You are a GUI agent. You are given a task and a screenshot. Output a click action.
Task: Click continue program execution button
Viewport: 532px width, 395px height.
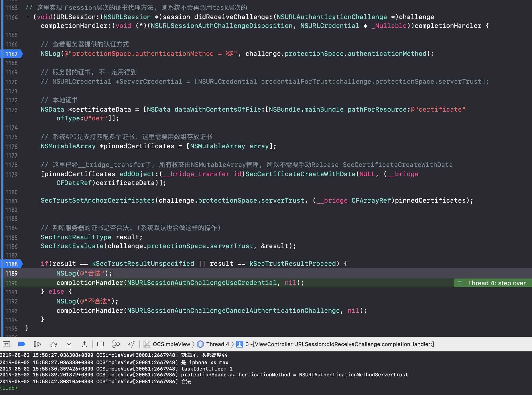(x=37, y=344)
